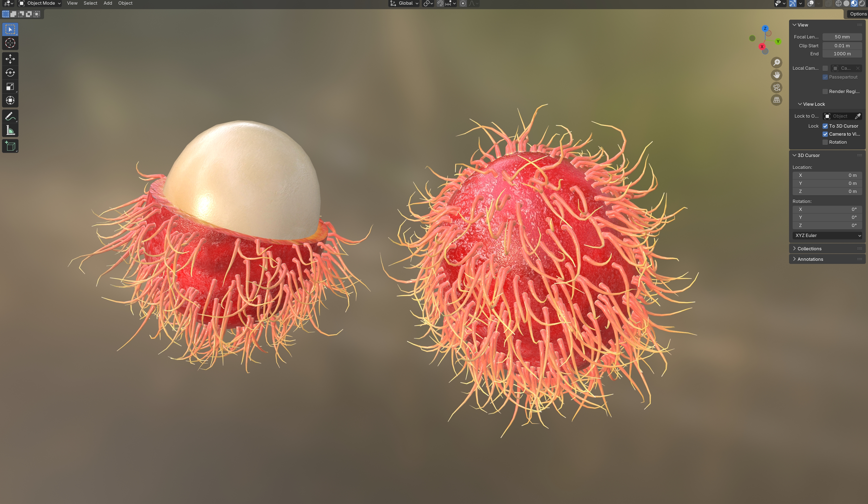The width and height of the screenshot is (868, 504).
Task: Activate the Rotate tool
Action: pyautogui.click(x=10, y=73)
